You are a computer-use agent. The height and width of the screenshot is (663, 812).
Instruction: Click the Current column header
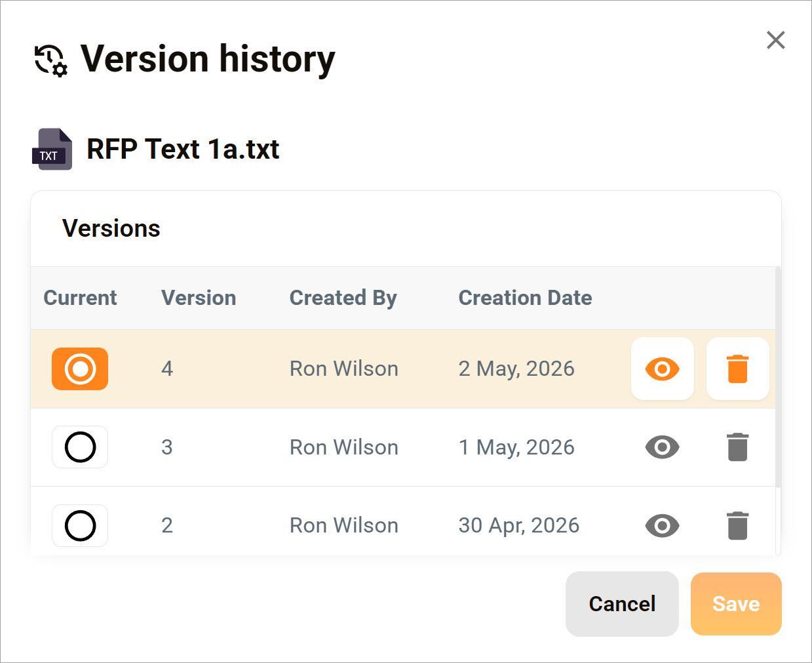tap(80, 298)
